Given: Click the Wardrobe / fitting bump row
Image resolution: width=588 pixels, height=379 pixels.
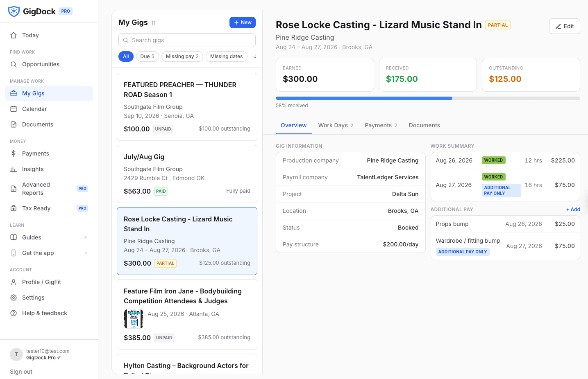Looking at the screenshot, I should coord(505,246).
